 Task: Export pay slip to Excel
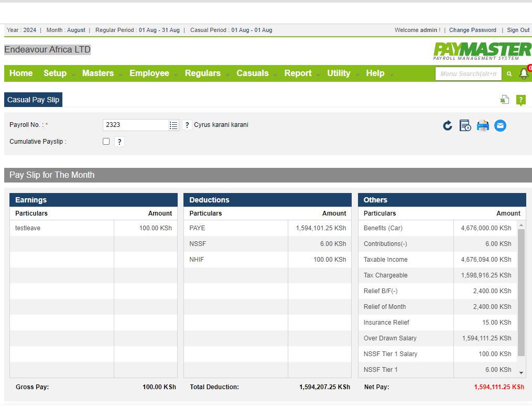click(x=504, y=100)
